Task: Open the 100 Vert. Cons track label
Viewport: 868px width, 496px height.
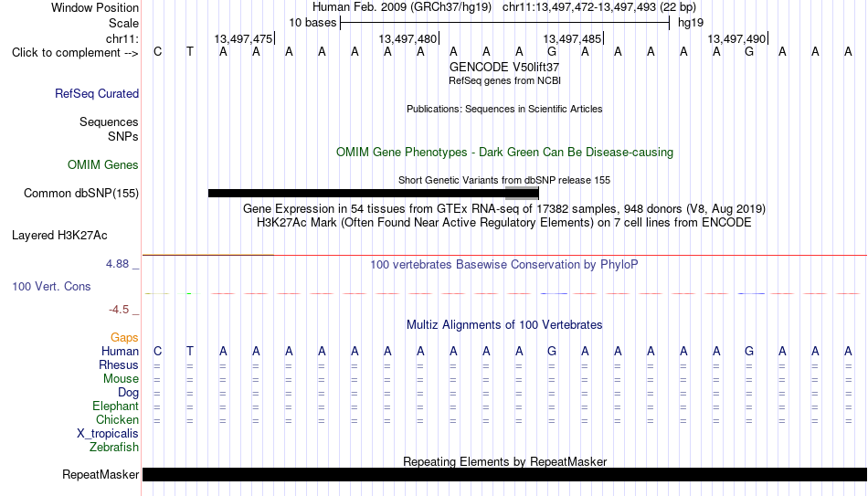Action: (x=51, y=286)
